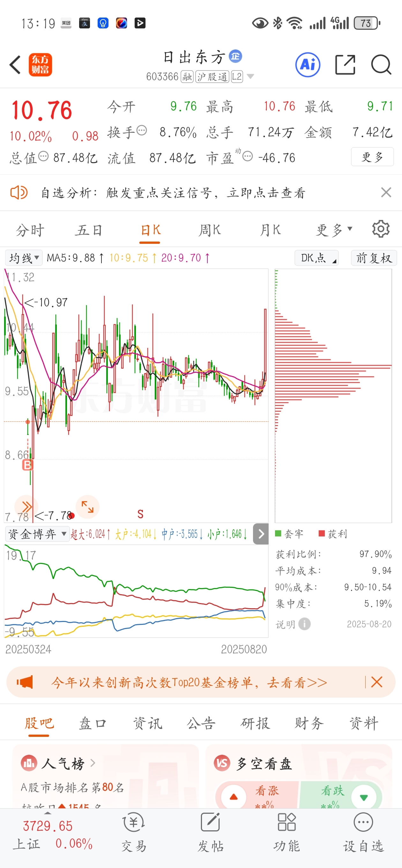Go back using the left arrow

15,64
